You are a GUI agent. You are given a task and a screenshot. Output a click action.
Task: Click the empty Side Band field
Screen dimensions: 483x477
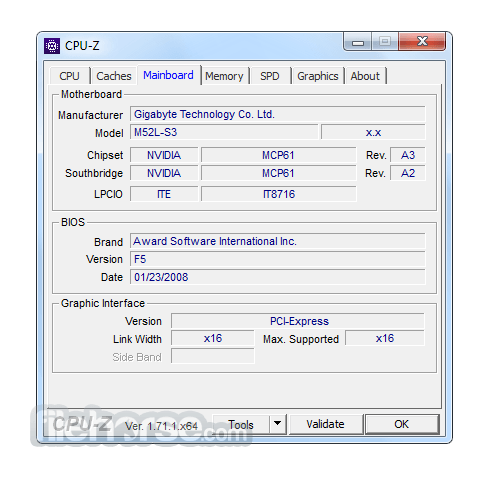pyautogui.click(x=213, y=356)
